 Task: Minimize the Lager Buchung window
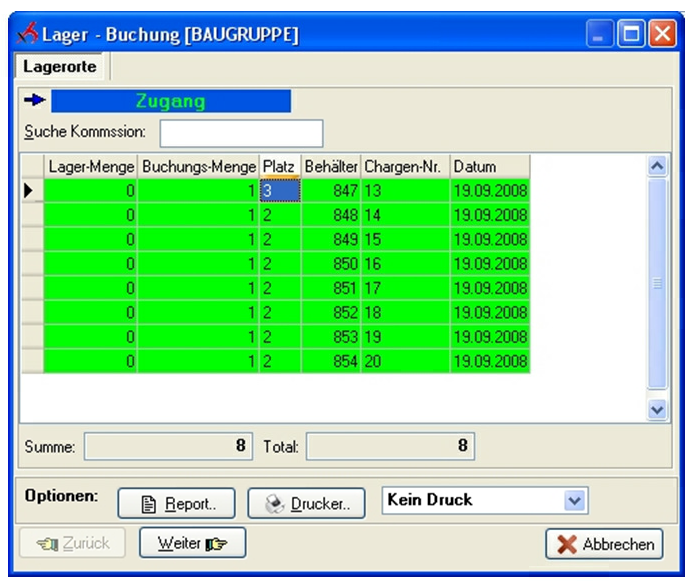[x=600, y=35]
